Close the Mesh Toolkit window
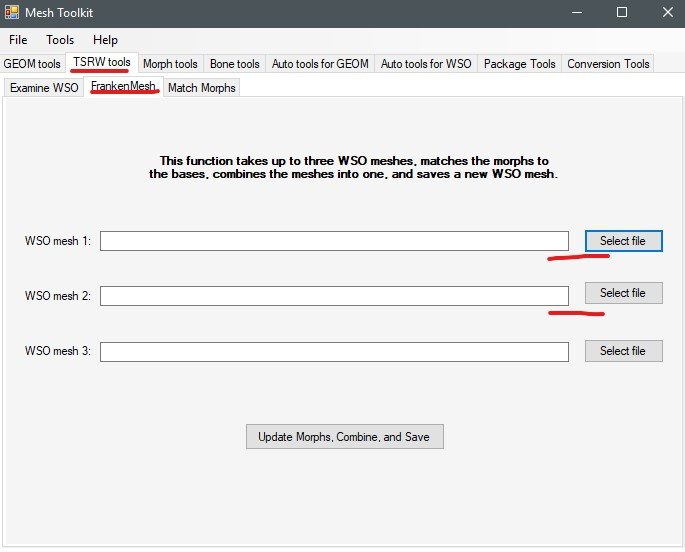 point(668,12)
